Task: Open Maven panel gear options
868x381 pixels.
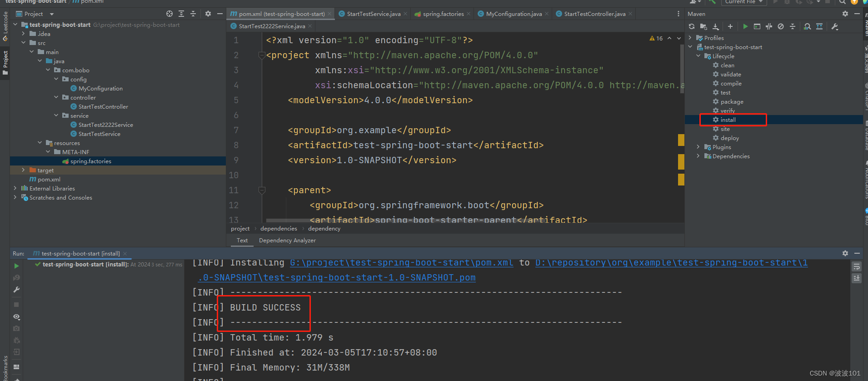Action: click(x=845, y=14)
